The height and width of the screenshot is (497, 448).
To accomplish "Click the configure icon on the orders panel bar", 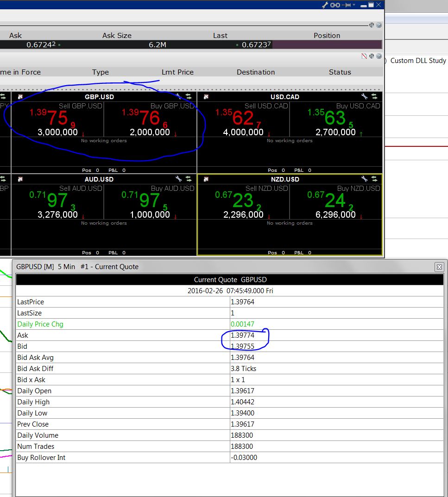I will pyautogui.click(x=372, y=56).
